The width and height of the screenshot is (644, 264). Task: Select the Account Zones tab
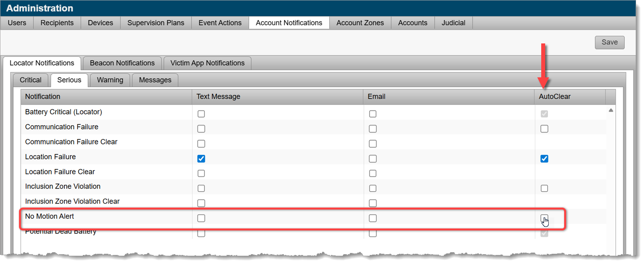pyautogui.click(x=360, y=23)
